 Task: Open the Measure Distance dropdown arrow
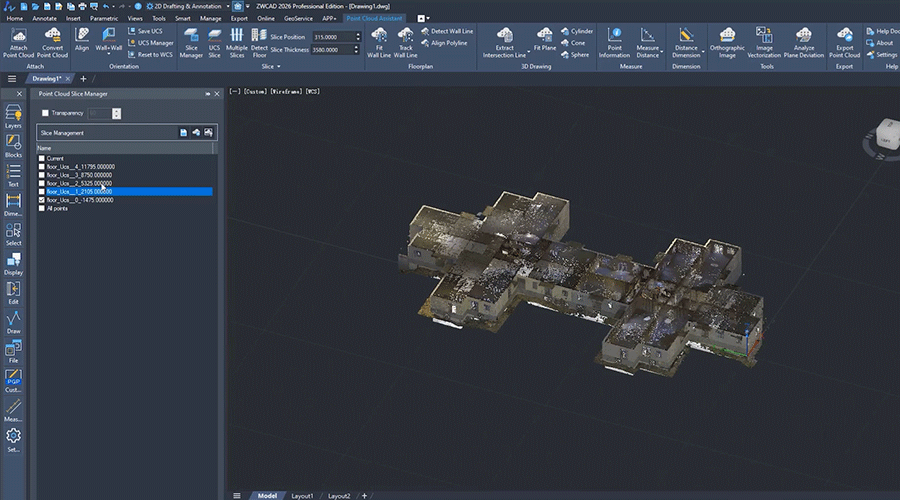click(661, 52)
